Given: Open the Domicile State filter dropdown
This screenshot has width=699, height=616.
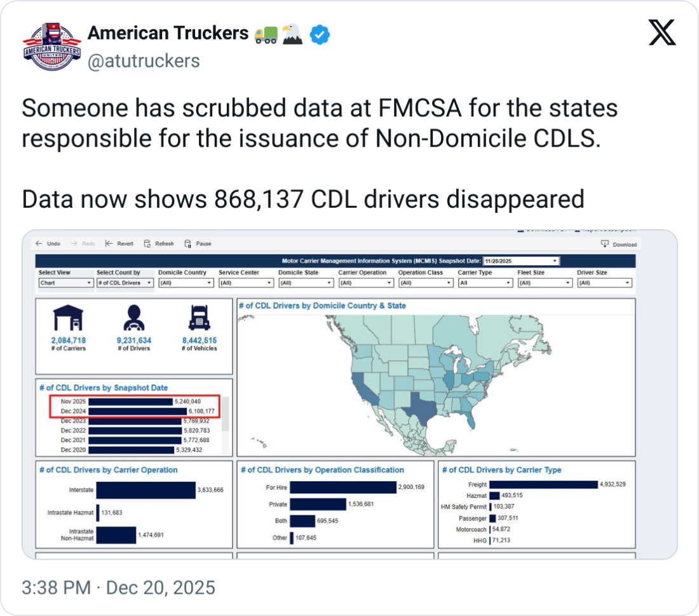Looking at the screenshot, I should point(306,283).
